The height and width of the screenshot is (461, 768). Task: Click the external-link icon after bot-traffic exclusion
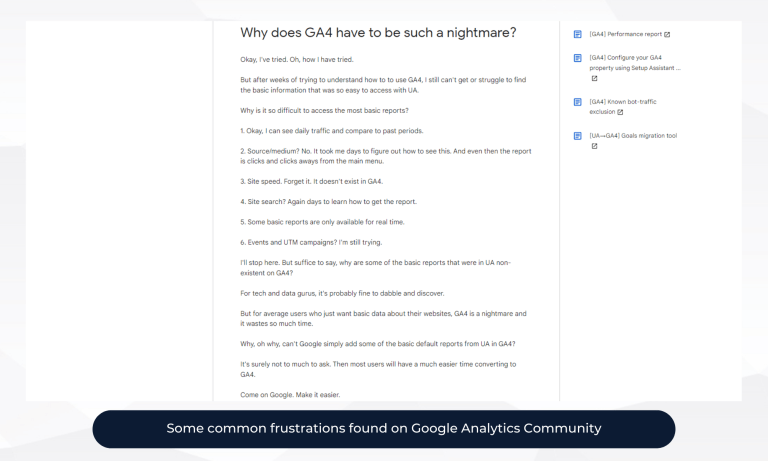click(620, 112)
